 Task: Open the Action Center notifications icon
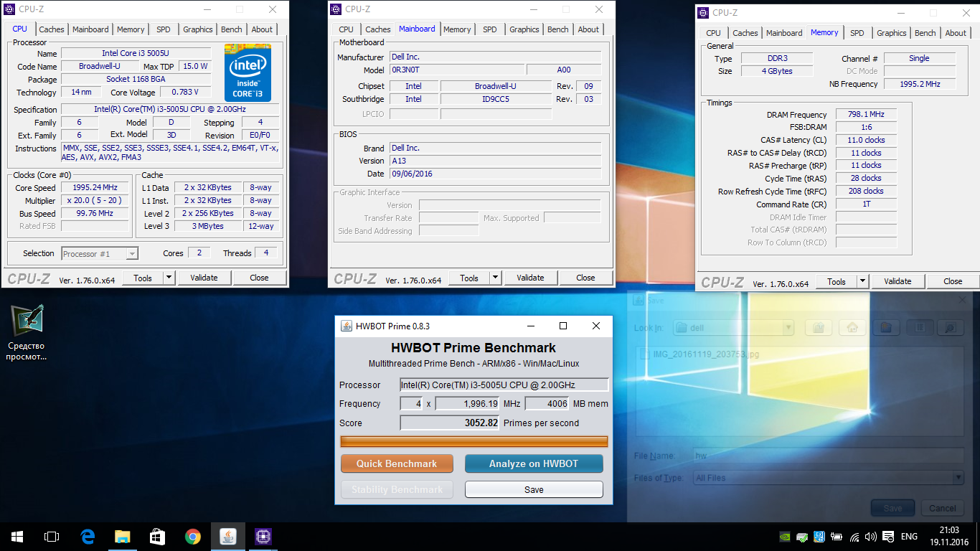pos(889,537)
